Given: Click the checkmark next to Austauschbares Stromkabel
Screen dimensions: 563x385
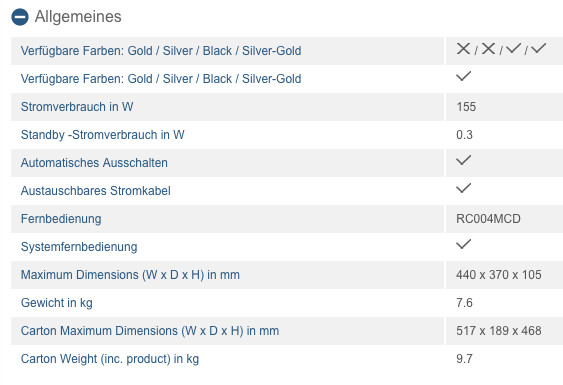Looking at the screenshot, I should click(x=464, y=188).
